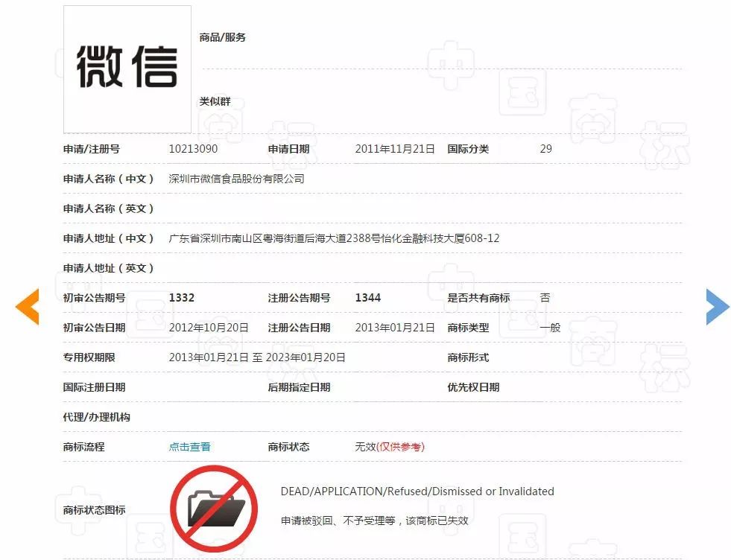Click the 申请人地址（英文） label
The height and width of the screenshot is (560, 731).
[x=108, y=268]
